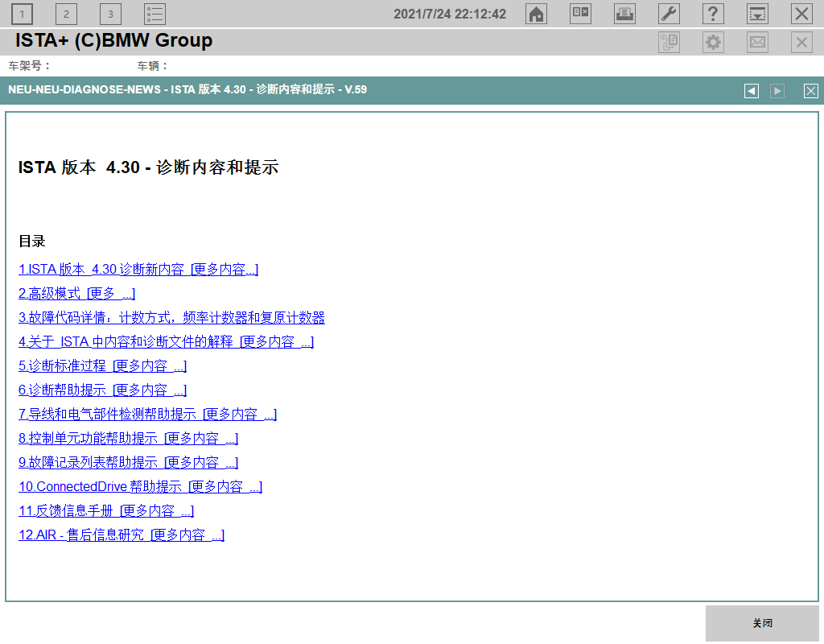Open link 8.控制单元功能帮助提示
This screenshot has width=824, height=644.
point(128,439)
